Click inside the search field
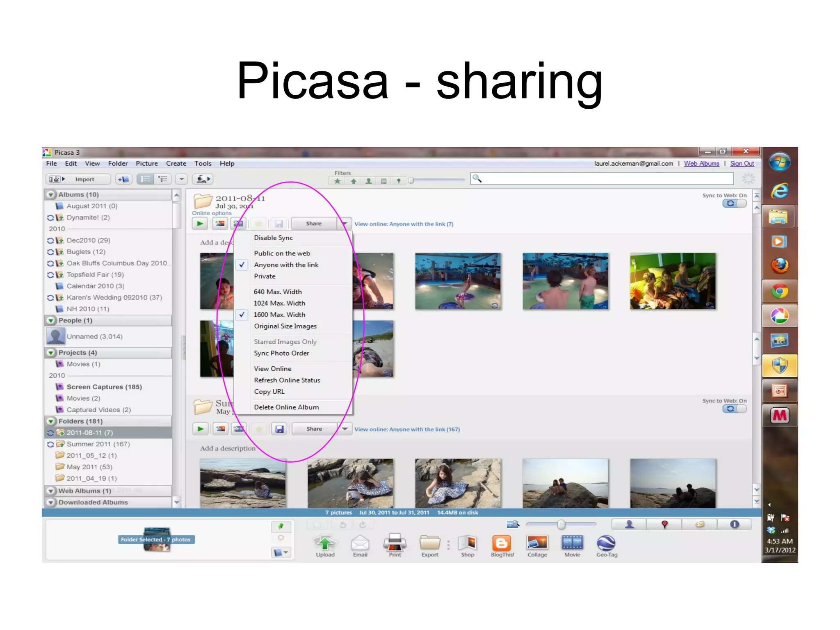Viewport: 840px width, 630px height. 602,179
